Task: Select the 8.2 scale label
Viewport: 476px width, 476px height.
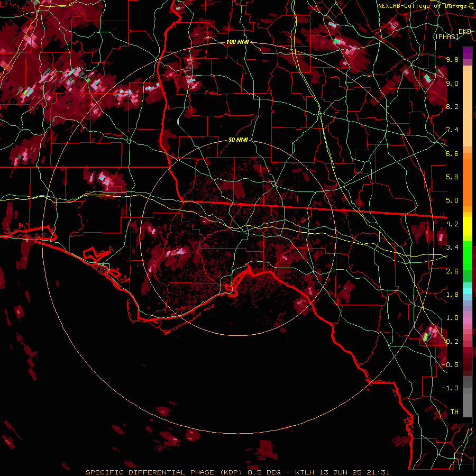Action: click(x=452, y=106)
